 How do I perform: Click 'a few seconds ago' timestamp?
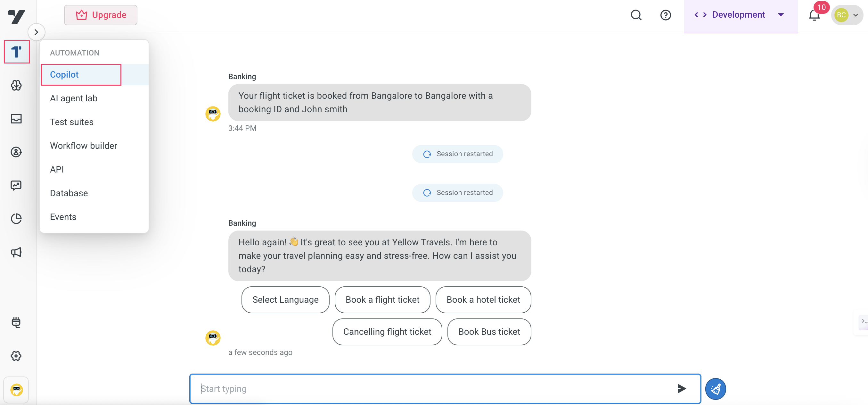pyautogui.click(x=260, y=352)
